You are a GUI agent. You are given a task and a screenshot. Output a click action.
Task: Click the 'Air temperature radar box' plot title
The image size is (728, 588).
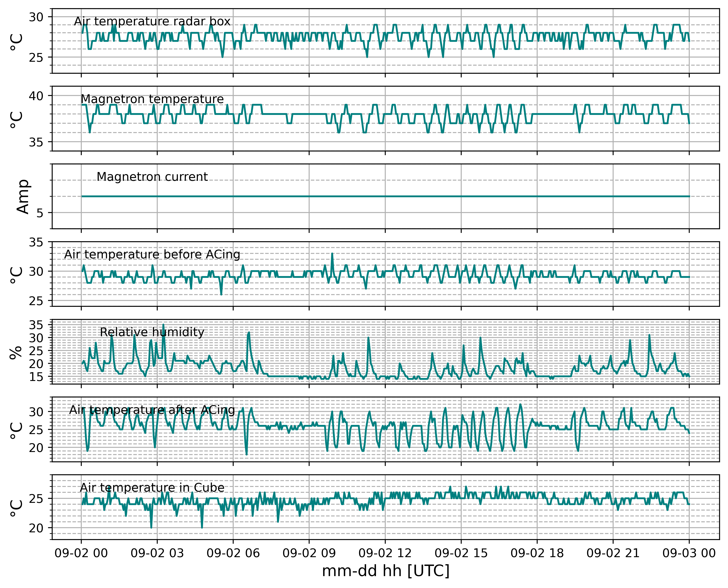152,21
